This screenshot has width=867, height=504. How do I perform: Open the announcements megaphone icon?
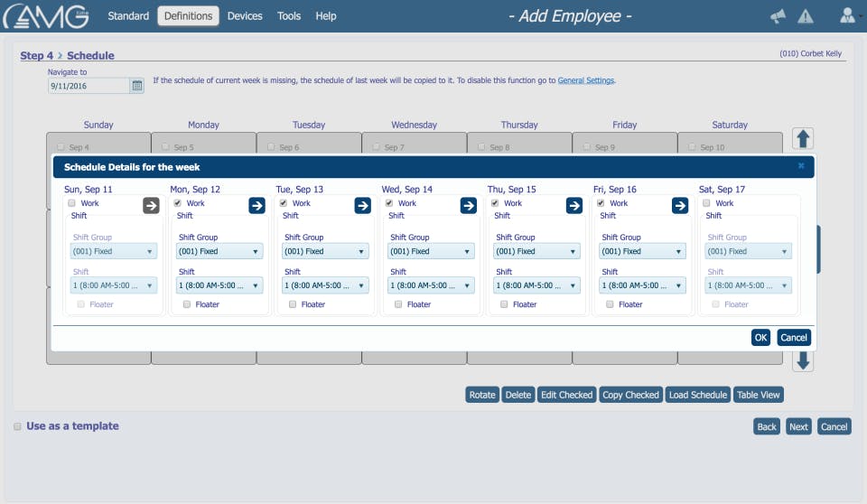click(x=778, y=16)
